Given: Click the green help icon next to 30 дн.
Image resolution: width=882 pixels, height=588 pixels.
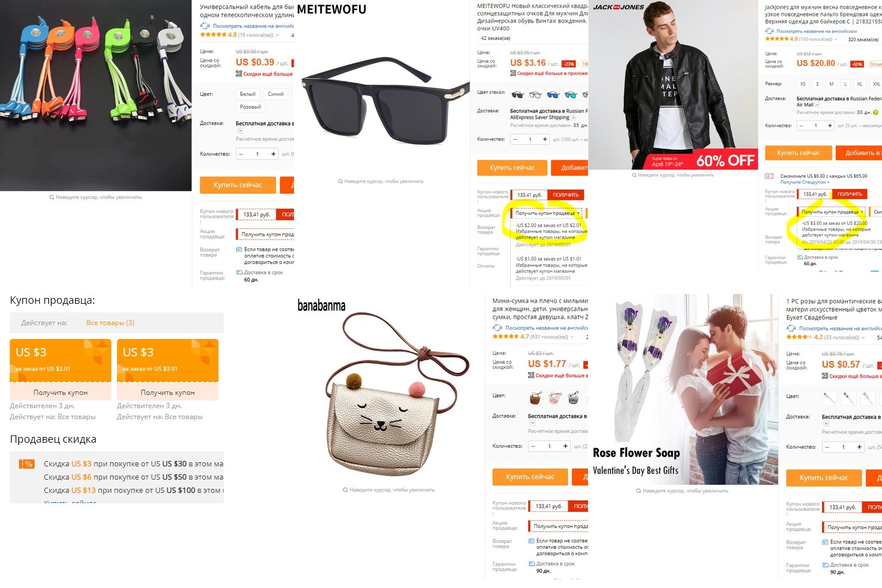Looking at the screenshot, I should (876, 112).
